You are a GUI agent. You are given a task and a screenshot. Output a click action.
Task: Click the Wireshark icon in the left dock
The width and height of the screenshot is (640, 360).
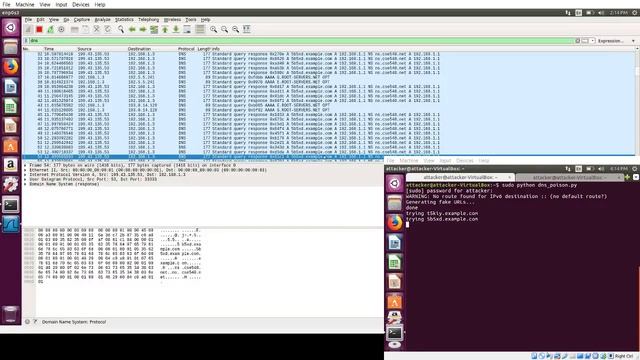click(11, 224)
